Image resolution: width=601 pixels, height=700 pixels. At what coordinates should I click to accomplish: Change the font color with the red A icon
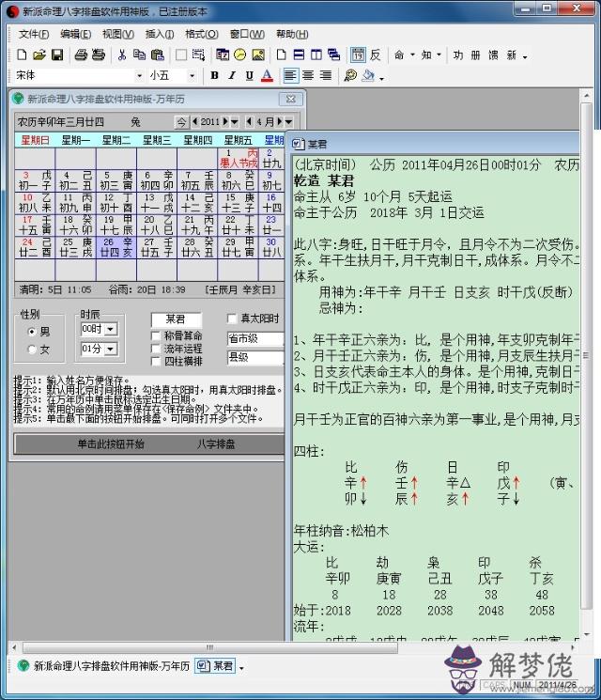pyautogui.click(x=267, y=75)
